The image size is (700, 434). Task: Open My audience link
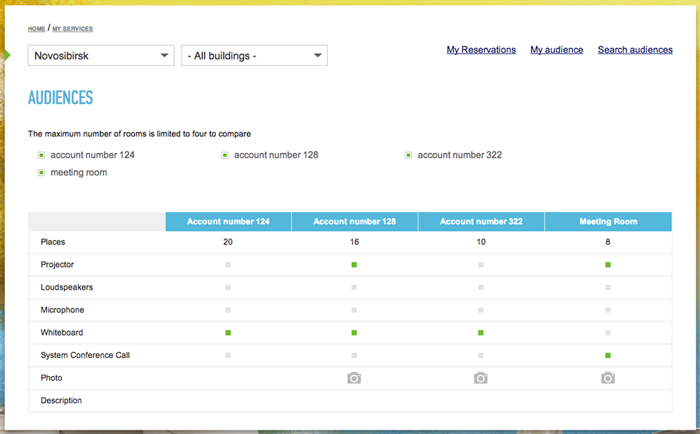[x=557, y=50]
